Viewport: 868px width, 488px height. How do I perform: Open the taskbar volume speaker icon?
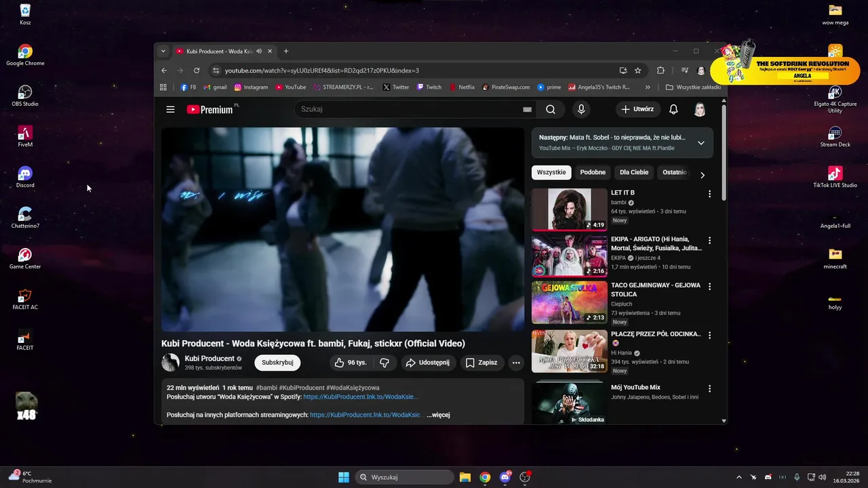point(822,477)
